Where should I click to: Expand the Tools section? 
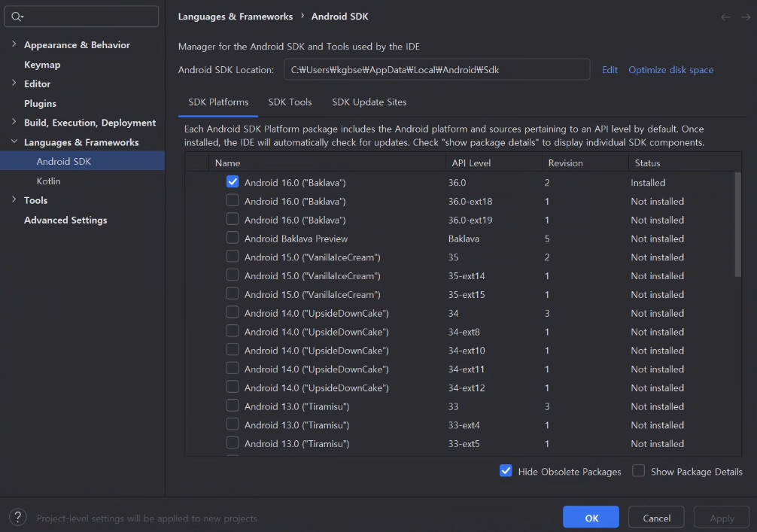(14, 199)
